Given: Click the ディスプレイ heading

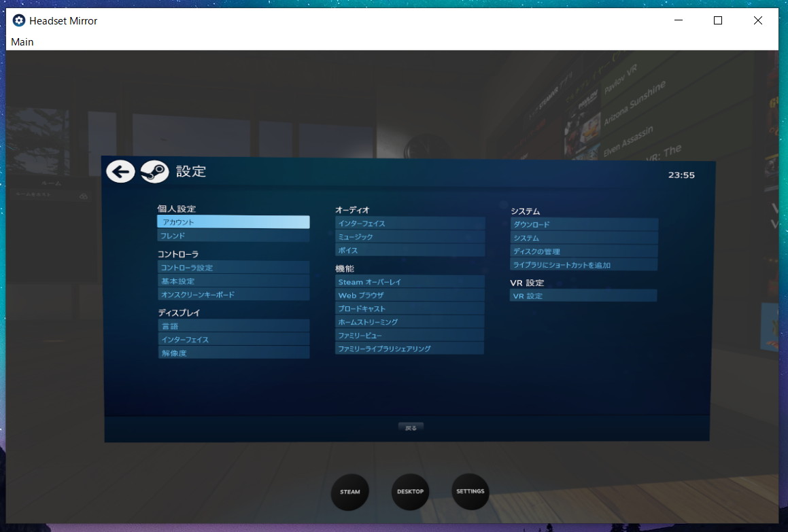Looking at the screenshot, I should [179, 313].
